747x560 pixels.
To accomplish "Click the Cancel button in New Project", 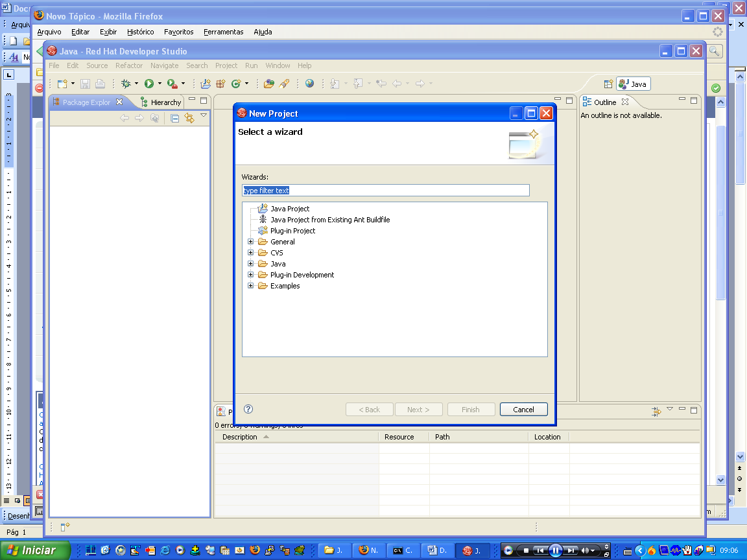I will tap(523, 410).
